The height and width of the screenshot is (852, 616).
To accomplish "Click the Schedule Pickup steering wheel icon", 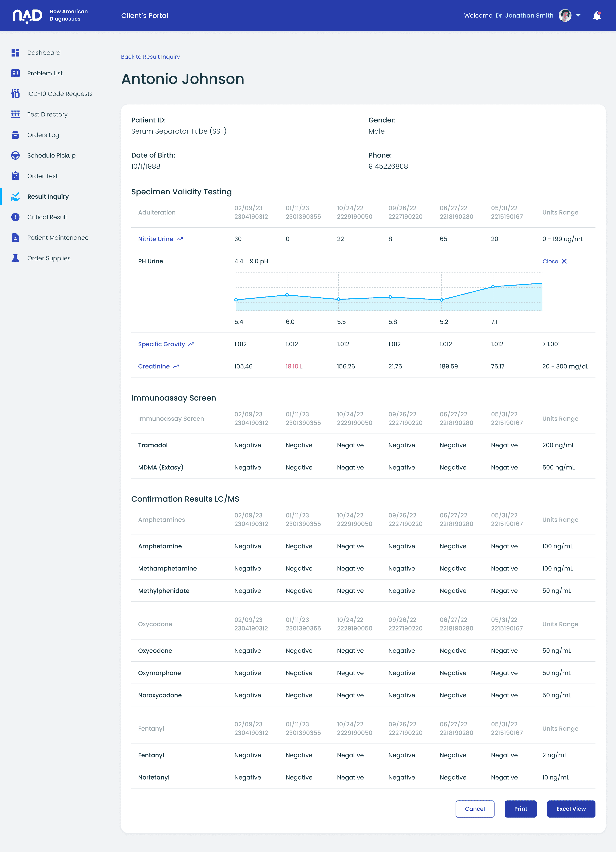I will click(x=15, y=156).
